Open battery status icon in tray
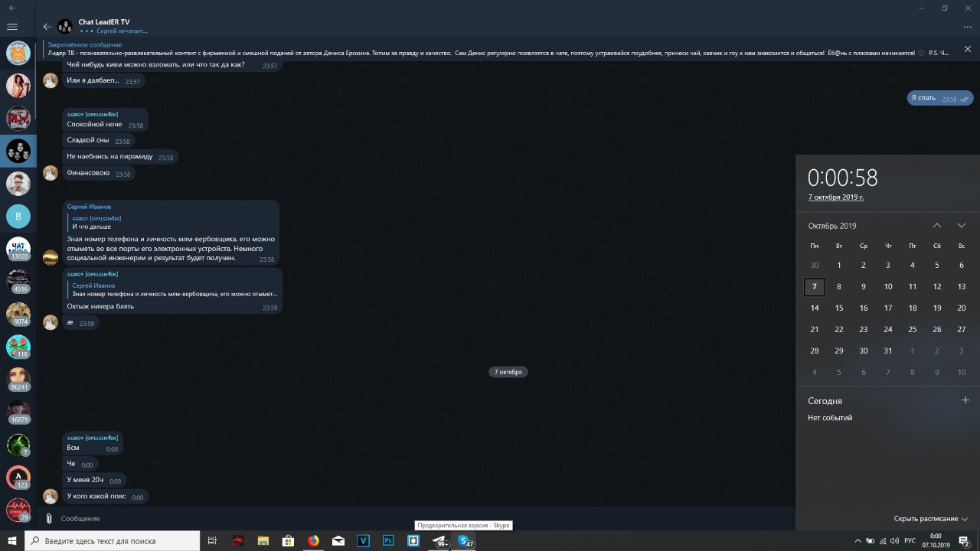 (x=871, y=541)
